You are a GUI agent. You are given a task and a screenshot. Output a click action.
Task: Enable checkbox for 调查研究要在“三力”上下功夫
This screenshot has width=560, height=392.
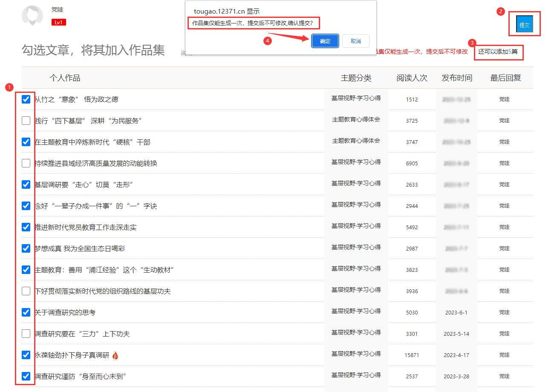(26, 334)
